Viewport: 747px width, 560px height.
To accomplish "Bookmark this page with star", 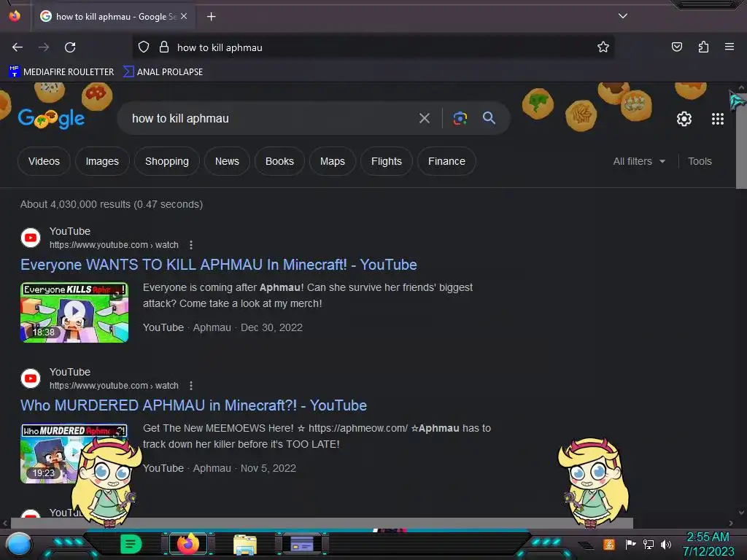I will (603, 47).
